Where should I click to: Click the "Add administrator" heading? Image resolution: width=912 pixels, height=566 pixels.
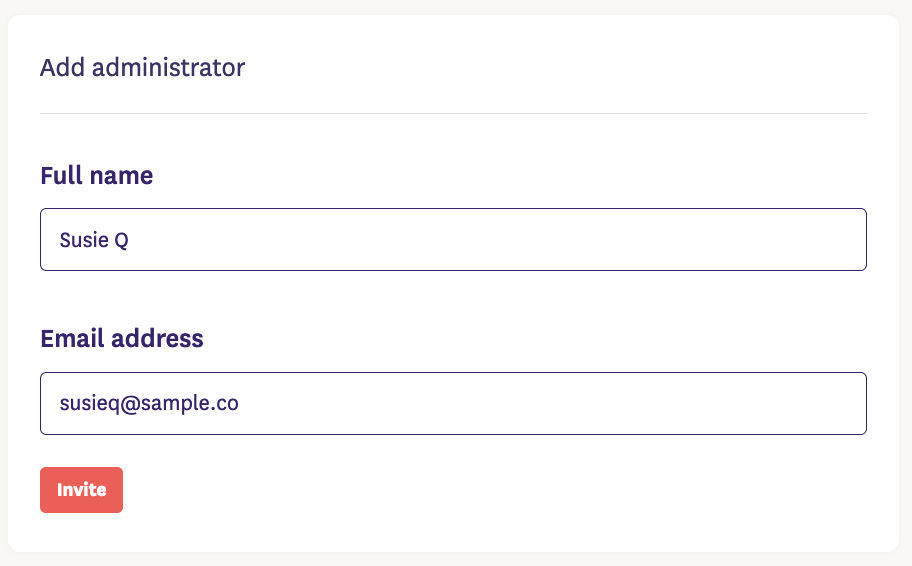(142, 68)
